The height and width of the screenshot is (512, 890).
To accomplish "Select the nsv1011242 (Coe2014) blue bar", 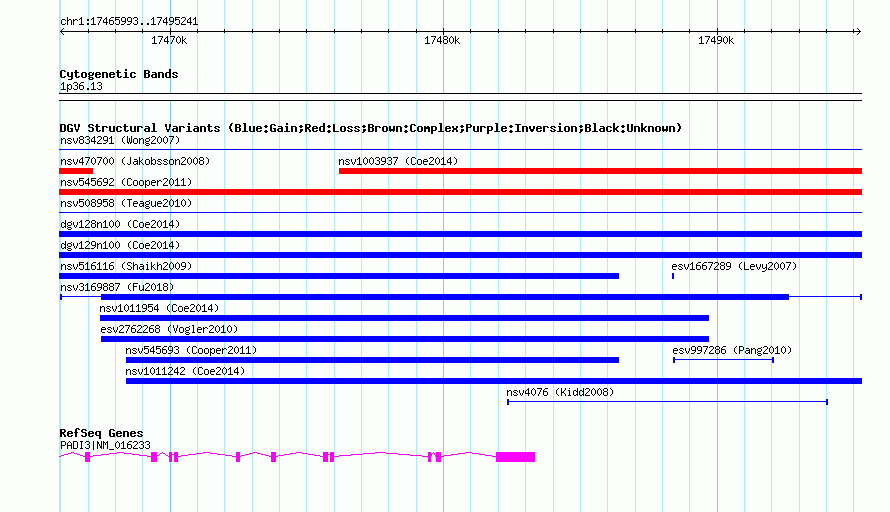I will 494,381.
